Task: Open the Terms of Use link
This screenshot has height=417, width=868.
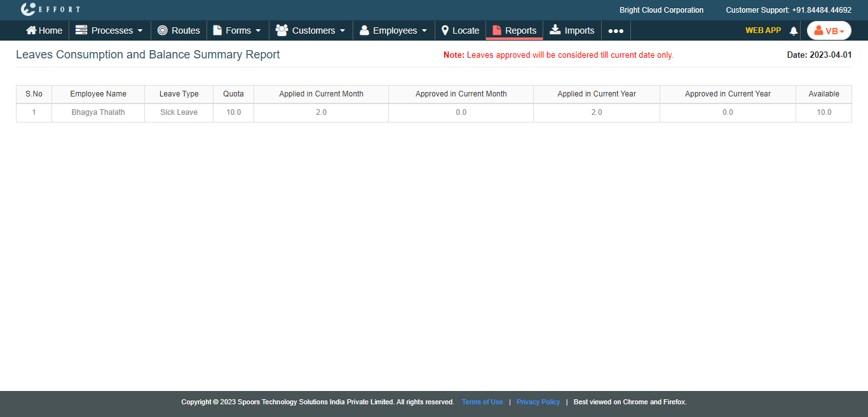Action: (482, 402)
